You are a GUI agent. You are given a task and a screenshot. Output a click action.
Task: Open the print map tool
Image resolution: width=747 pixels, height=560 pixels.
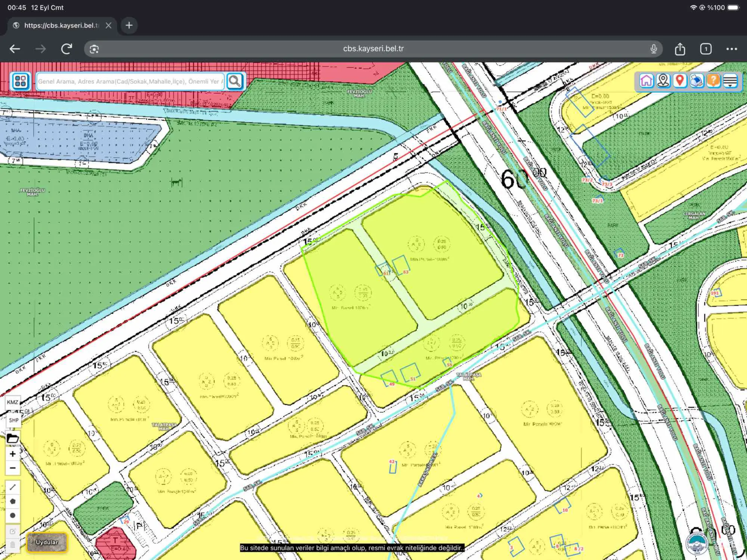click(x=697, y=81)
